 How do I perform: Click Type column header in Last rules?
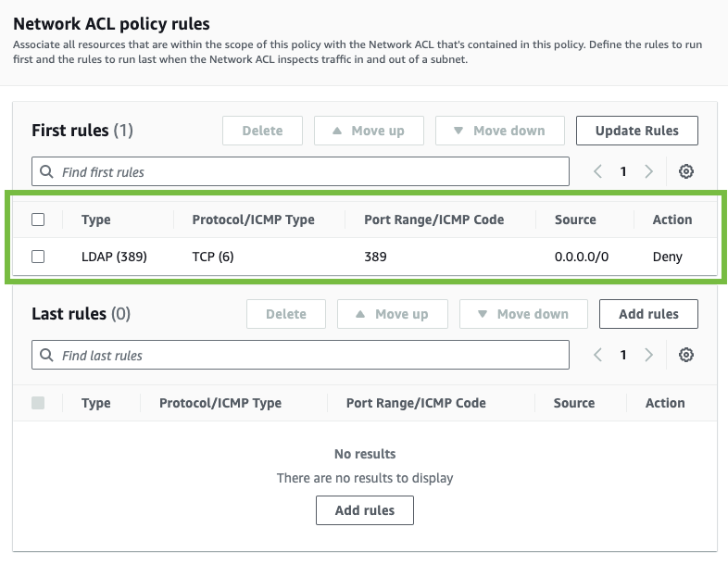[x=96, y=403]
